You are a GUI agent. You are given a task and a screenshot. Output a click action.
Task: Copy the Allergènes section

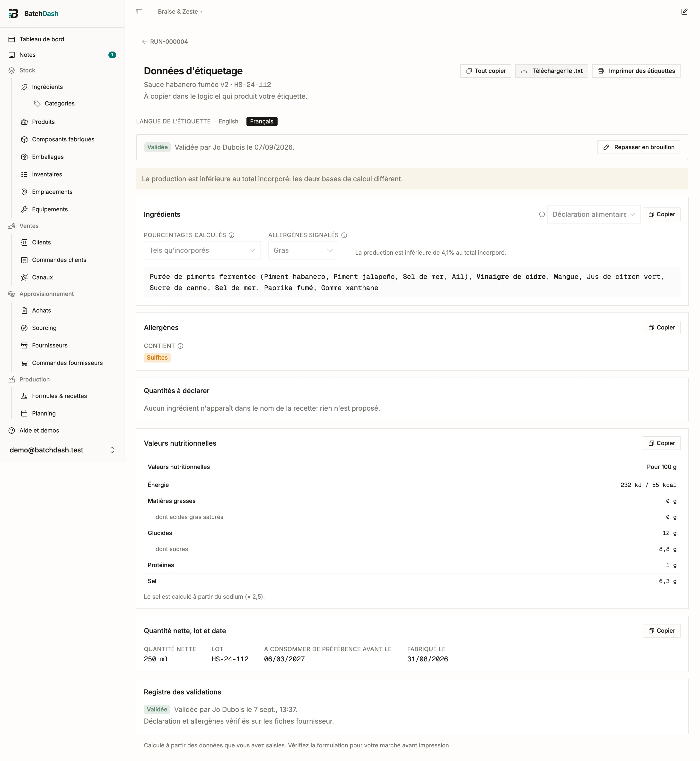(661, 328)
